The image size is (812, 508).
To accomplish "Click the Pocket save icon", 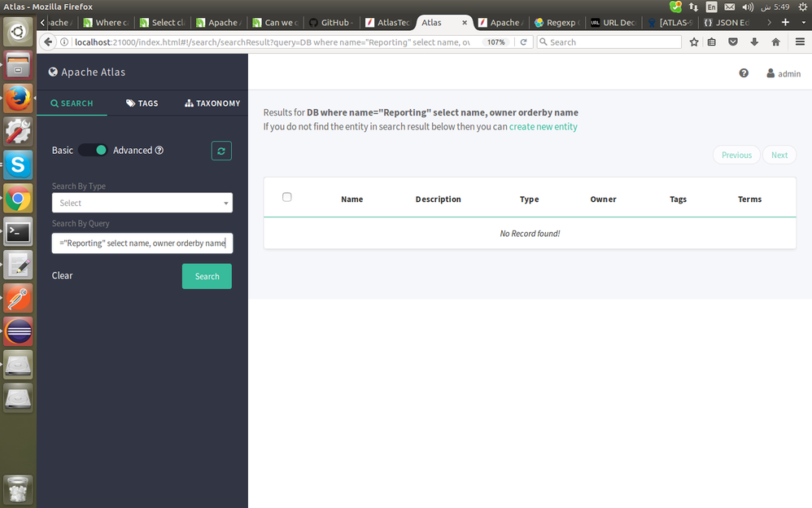I will click(x=733, y=42).
